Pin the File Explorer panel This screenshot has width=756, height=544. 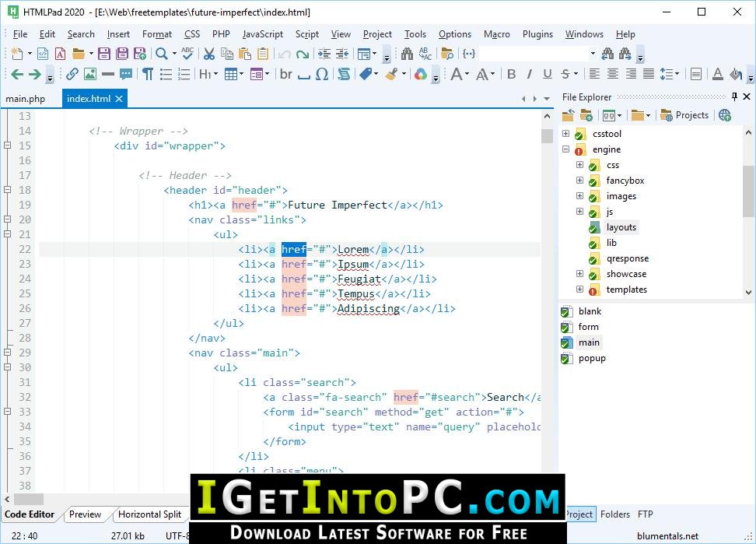coord(734,97)
